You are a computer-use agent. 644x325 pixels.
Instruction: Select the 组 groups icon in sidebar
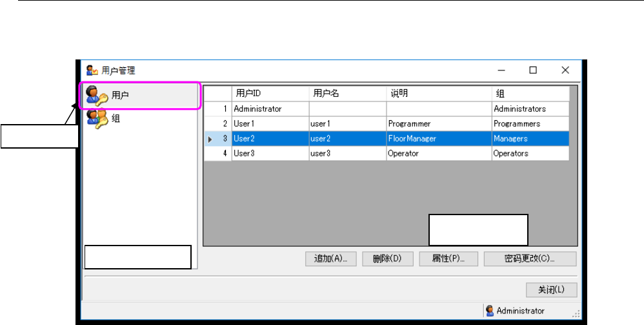pos(97,119)
